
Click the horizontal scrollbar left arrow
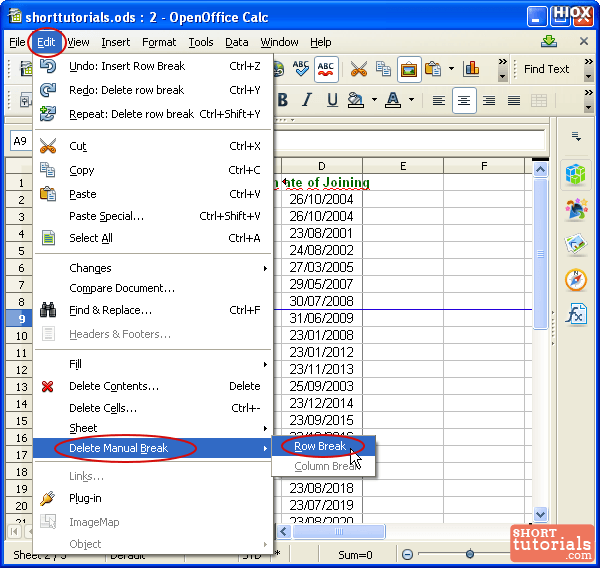284,531
